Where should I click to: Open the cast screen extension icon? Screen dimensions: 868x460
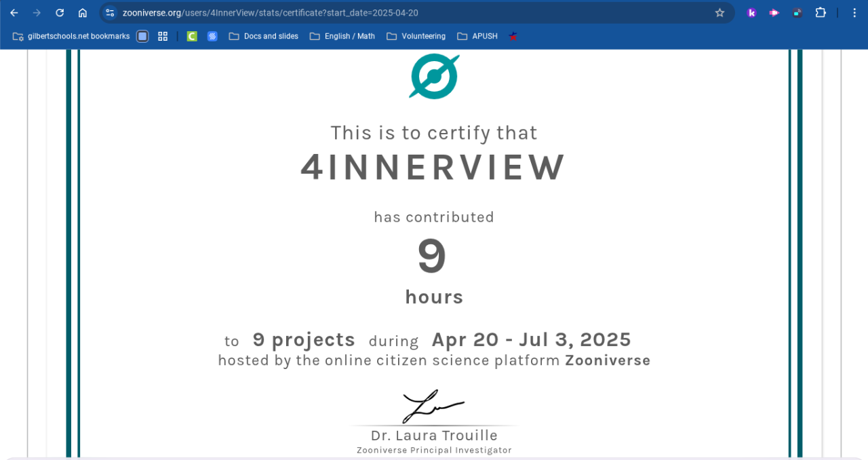point(797,13)
